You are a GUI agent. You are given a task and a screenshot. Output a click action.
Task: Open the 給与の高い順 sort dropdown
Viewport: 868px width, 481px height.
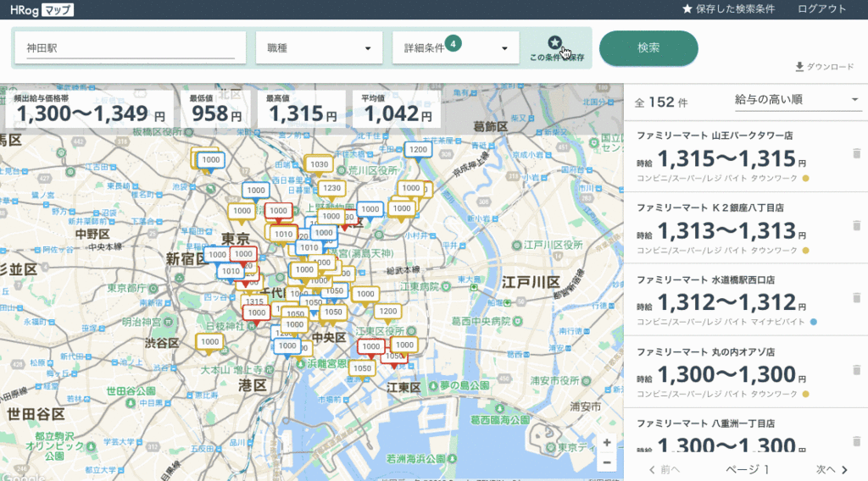point(797,100)
